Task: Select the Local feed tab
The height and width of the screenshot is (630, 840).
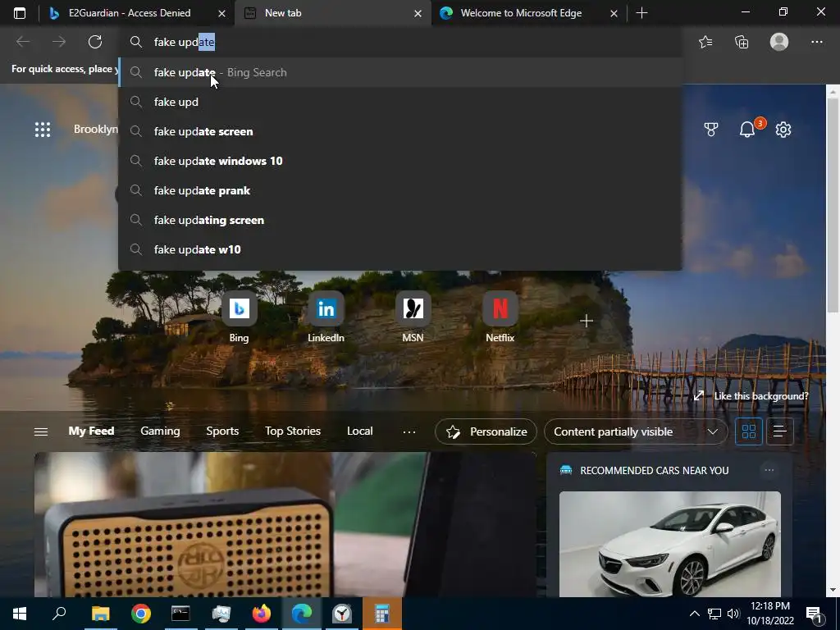Action: [x=360, y=431]
